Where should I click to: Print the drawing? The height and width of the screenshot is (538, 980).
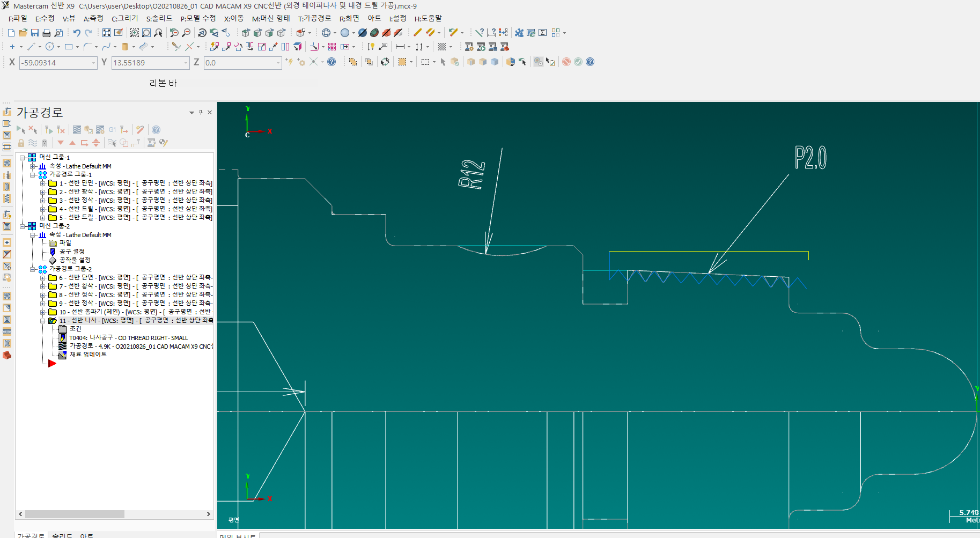click(47, 33)
